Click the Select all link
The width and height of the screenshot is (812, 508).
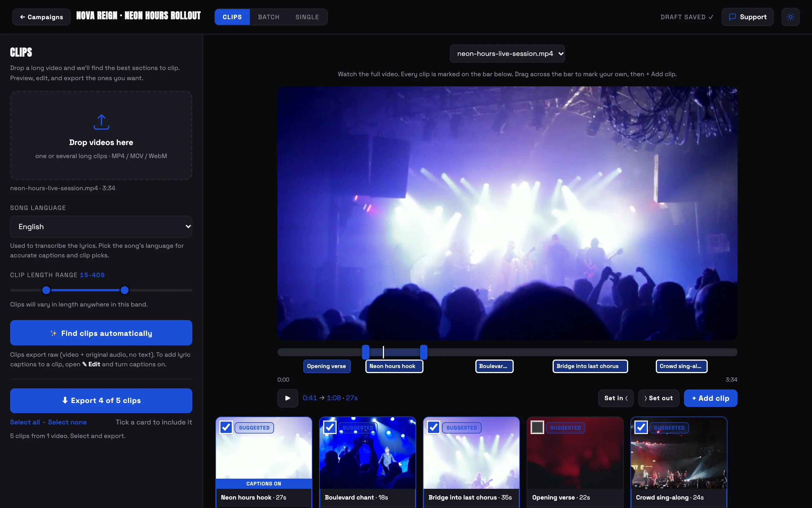(x=25, y=422)
